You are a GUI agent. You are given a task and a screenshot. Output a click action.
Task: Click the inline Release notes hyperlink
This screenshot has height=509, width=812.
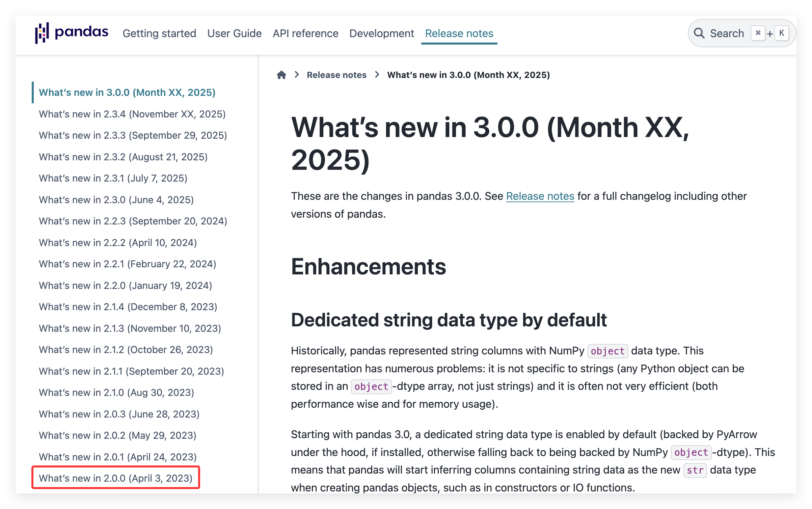click(540, 196)
